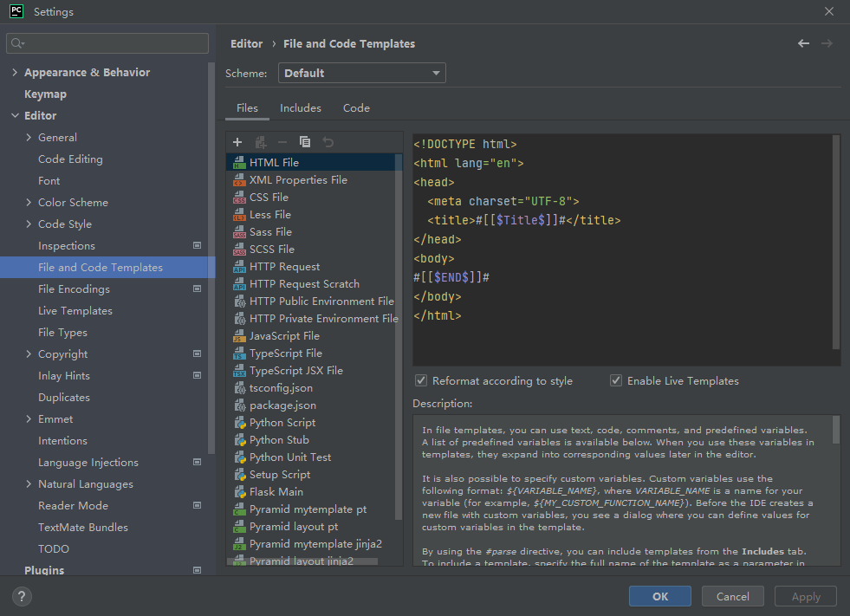Click the Flask Main template icon

(x=240, y=492)
